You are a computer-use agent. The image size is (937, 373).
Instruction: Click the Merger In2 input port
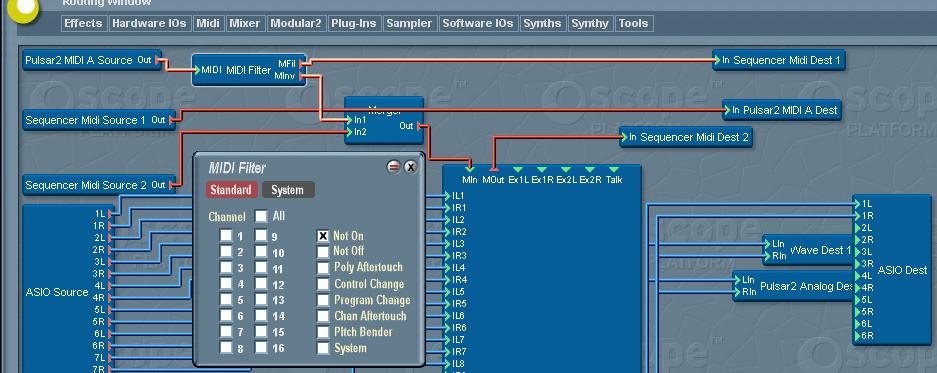pos(350,132)
